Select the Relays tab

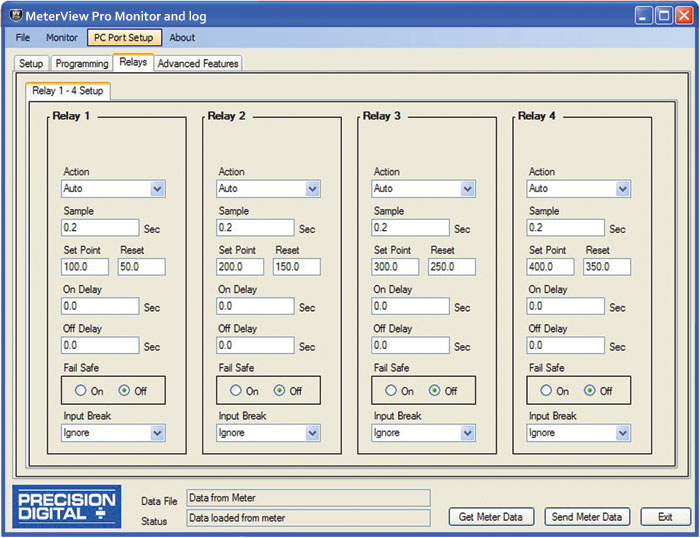133,62
